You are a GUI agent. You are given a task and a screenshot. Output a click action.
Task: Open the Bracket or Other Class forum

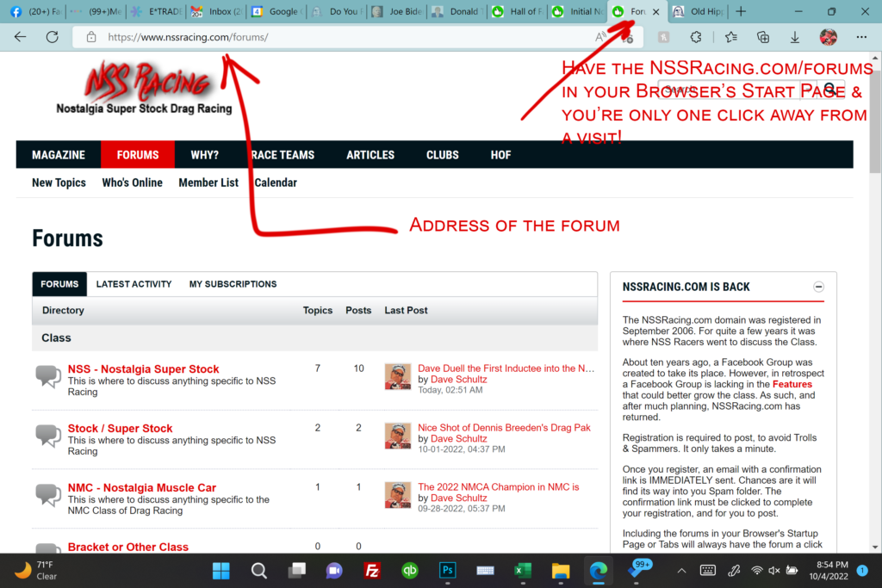[x=128, y=547]
